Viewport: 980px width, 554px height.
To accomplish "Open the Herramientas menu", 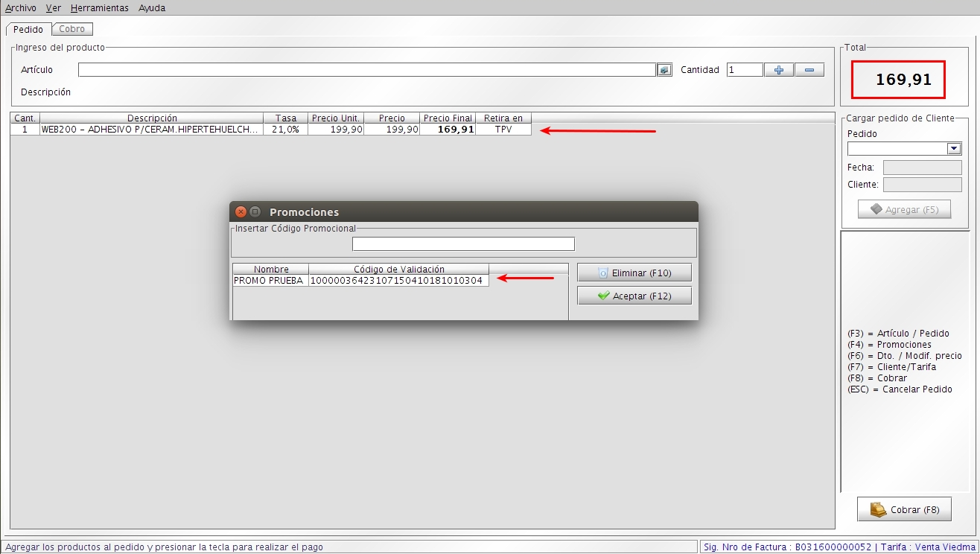I will tap(100, 8).
